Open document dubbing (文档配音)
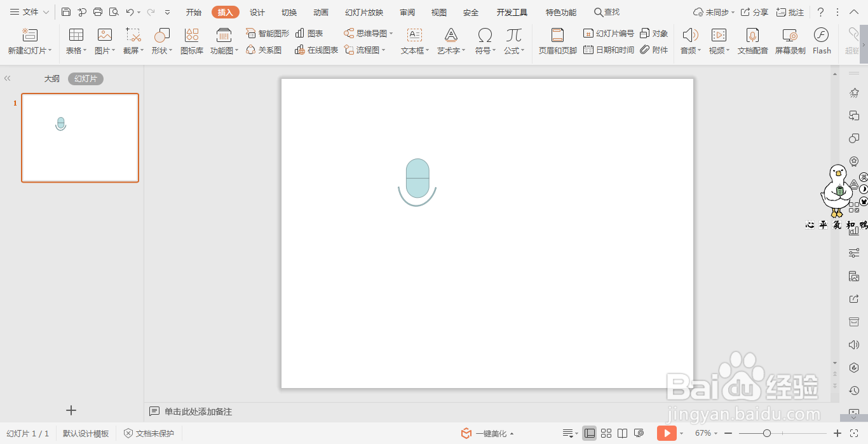Screen dimensions: 868x444 [752, 41]
